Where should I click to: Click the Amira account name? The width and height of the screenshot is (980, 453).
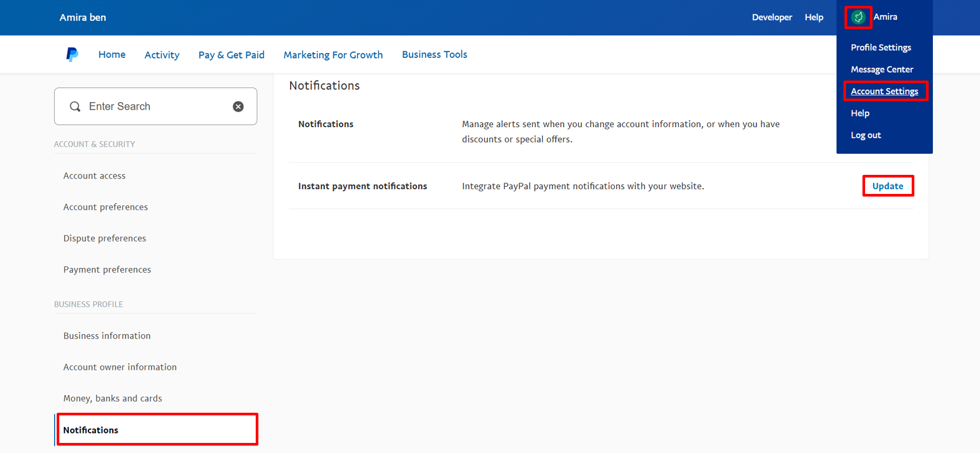885,17
